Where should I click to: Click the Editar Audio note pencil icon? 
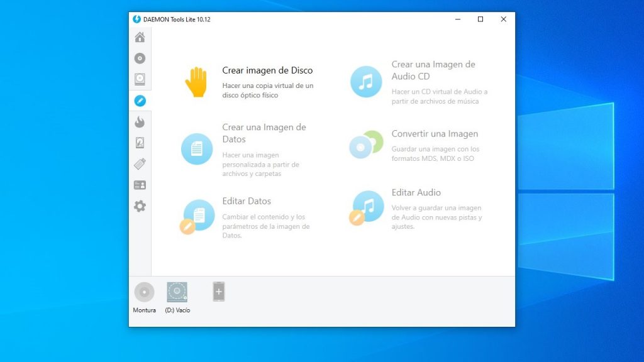pos(367,207)
